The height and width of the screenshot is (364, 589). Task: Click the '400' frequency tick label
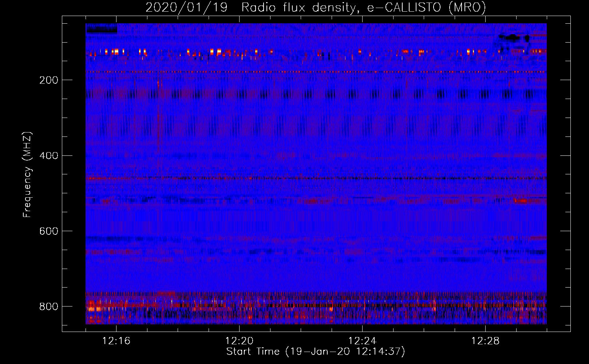click(48, 156)
